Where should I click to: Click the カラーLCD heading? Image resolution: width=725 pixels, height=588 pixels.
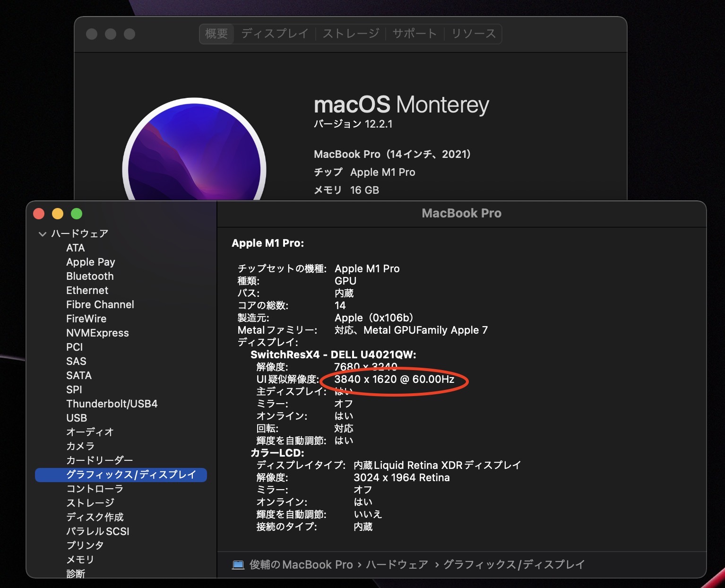tap(277, 453)
